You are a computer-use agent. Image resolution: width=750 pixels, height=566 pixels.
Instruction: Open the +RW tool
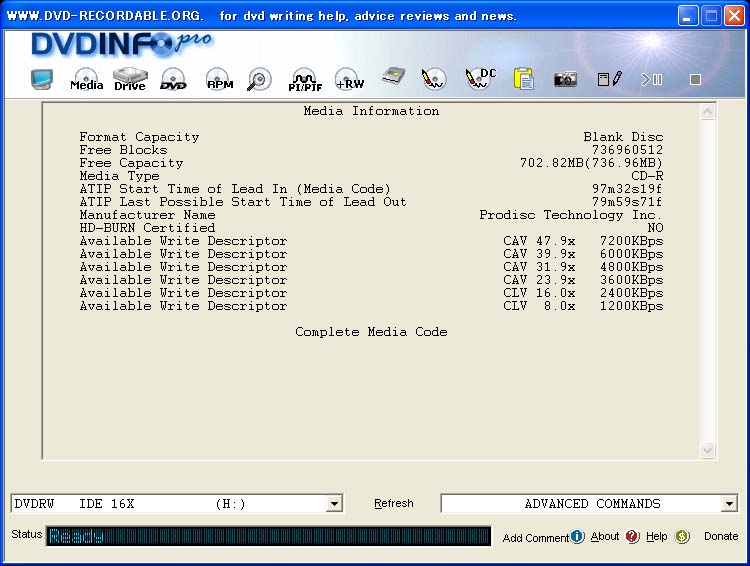[x=349, y=79]
